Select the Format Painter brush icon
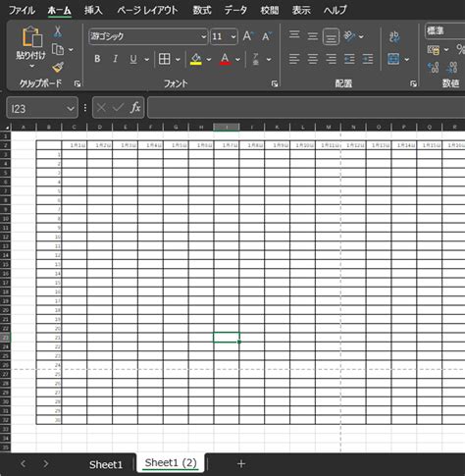The image size is (465, 476). point(58,68)
